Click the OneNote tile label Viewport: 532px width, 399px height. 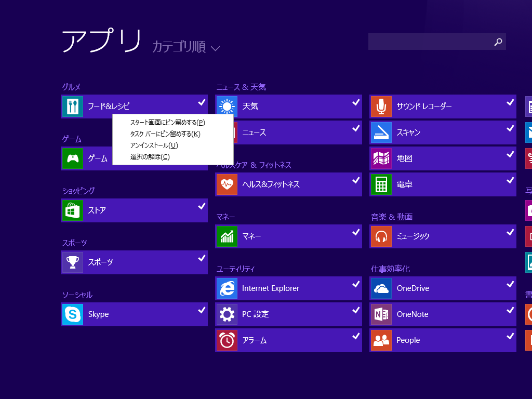[x=413, y=314]
